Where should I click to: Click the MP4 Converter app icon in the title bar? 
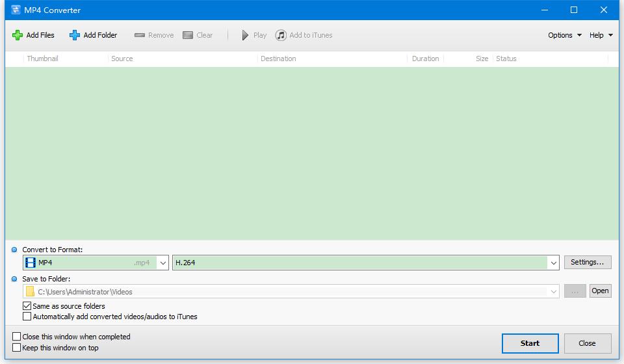pos(16,10)
